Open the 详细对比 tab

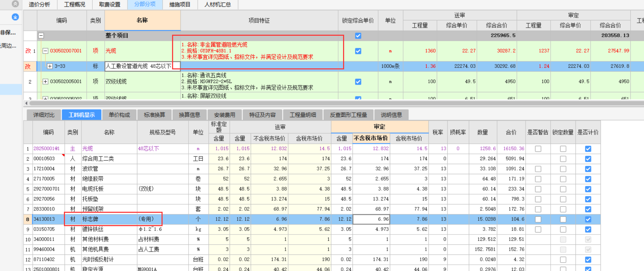tap(44, 115)
